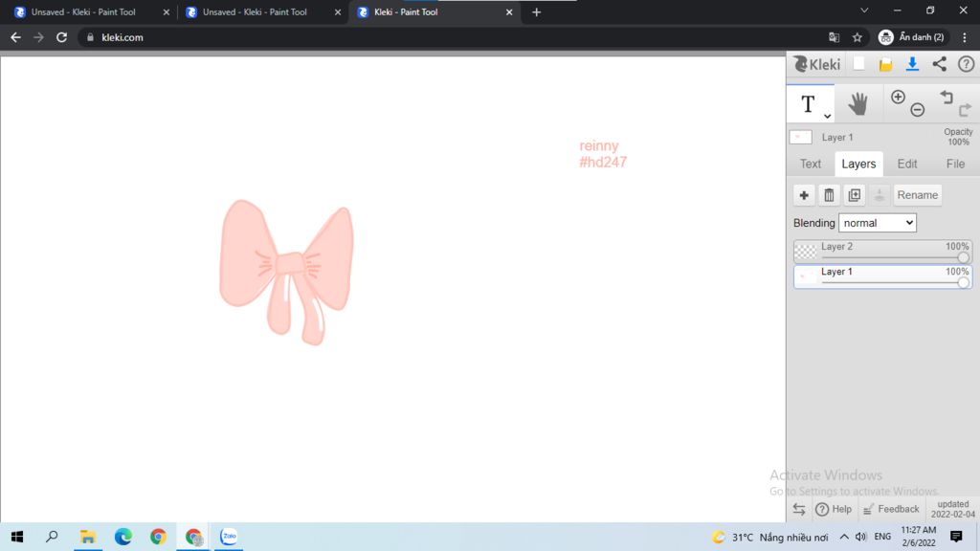Viewport: 980px width, 551px height.
Task: Open Chrome menu three dots
Action: point(965,37)
